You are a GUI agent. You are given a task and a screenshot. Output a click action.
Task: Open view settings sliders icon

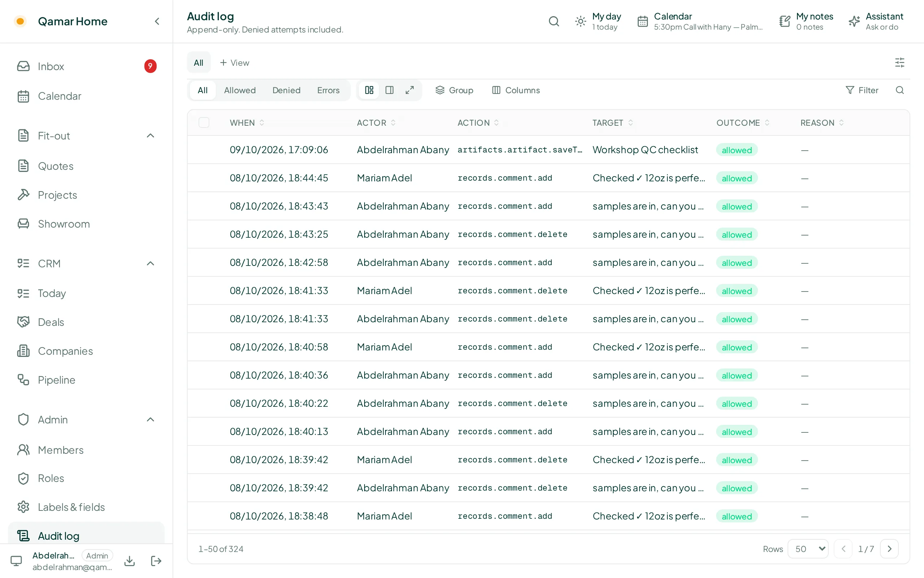(899, 63)
